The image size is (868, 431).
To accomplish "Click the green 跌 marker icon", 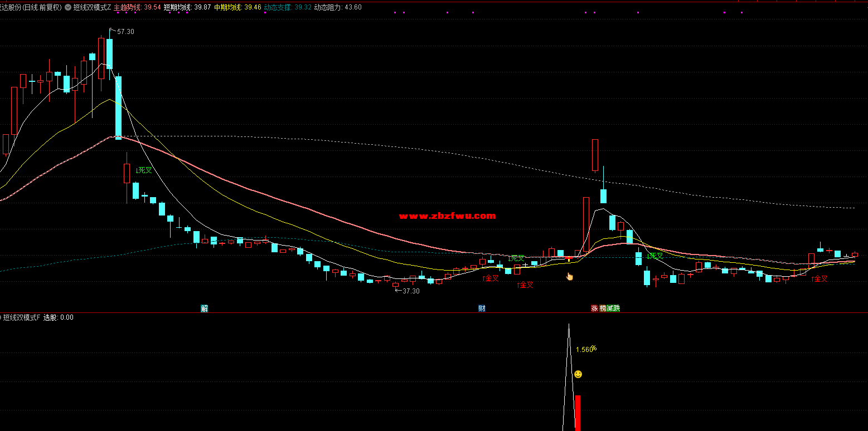I will click(x=616, y=308).
